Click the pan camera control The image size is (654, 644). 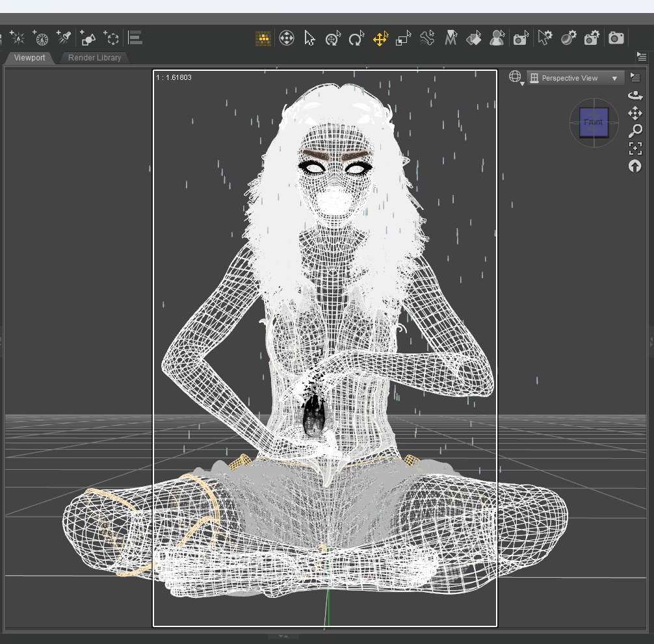635,113
